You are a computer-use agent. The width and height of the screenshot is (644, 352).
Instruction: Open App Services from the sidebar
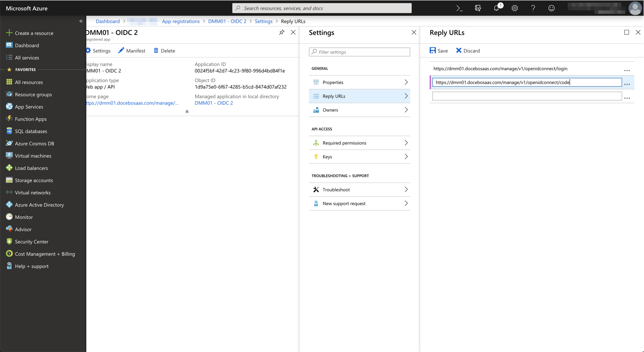tap(29, 106)
